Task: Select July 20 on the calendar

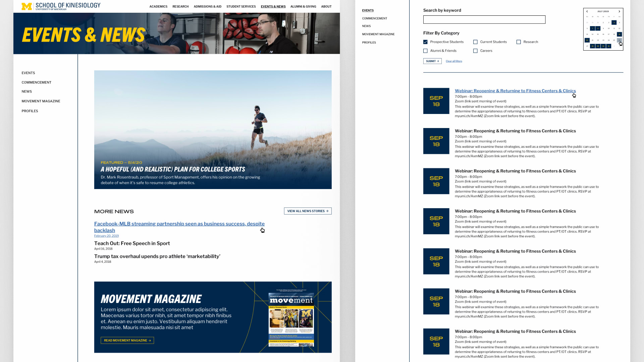Action: point(587,40)
